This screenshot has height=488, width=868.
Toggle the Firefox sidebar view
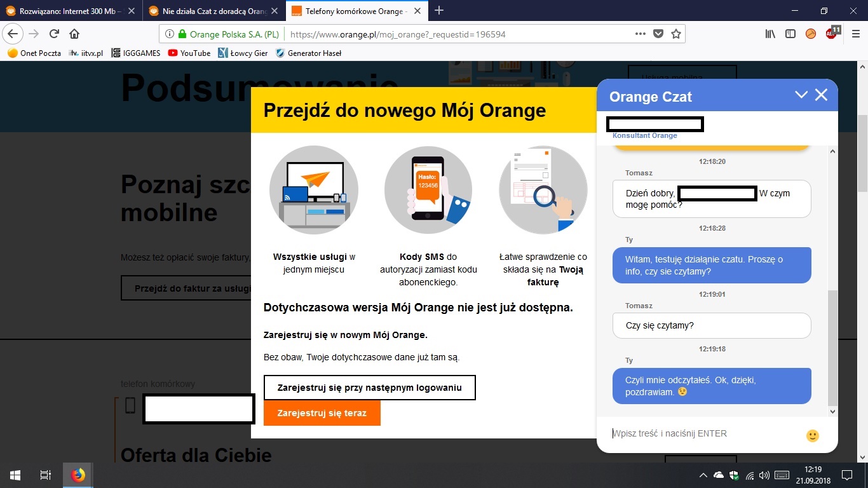pos(790,34)
